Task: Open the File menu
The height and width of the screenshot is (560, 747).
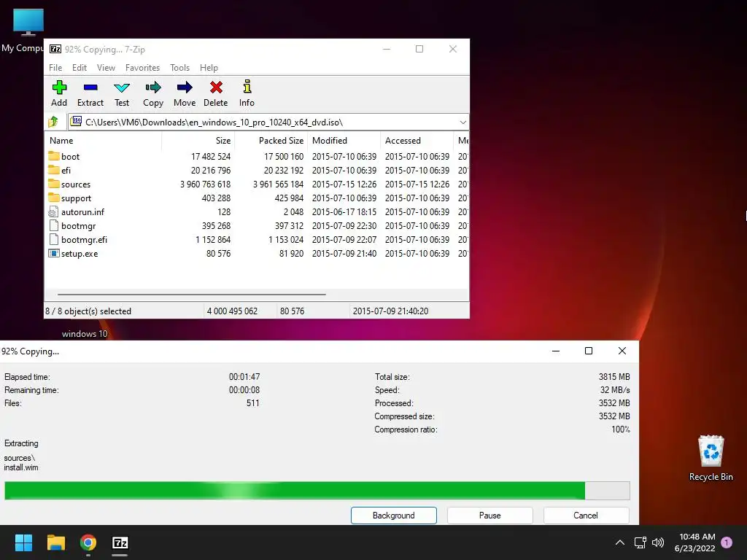Action: point(55,68)
